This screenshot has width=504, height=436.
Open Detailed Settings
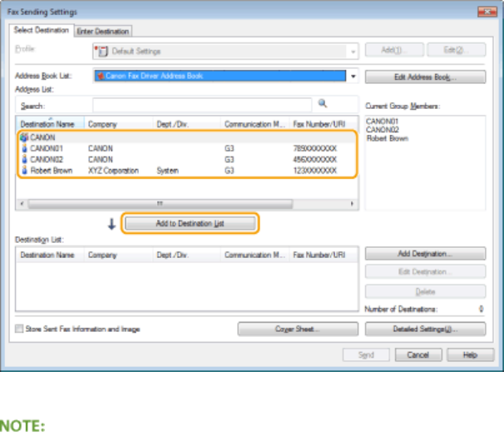(x=425, y=329)
